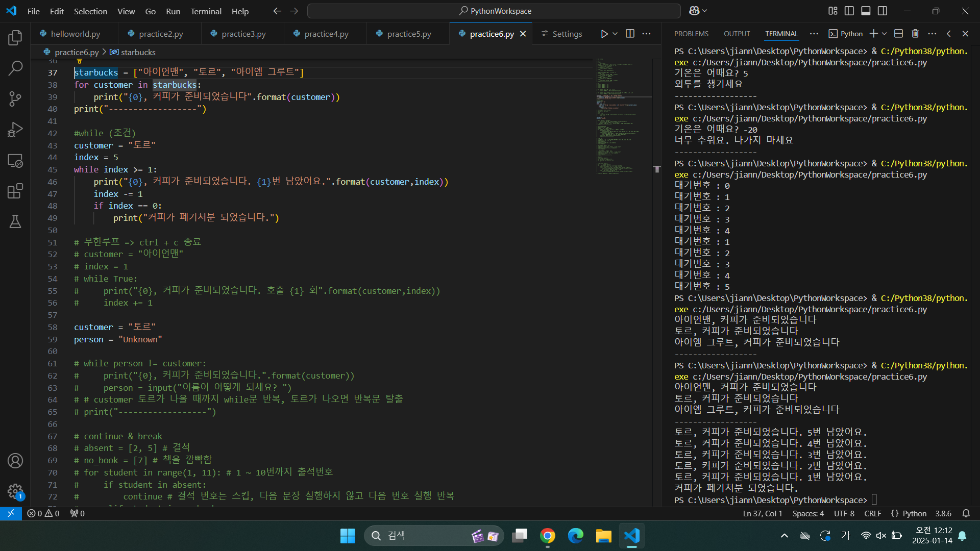Open the Explorer view in activity bar
The width and height of the screenshot is (980, 551).
15,37
